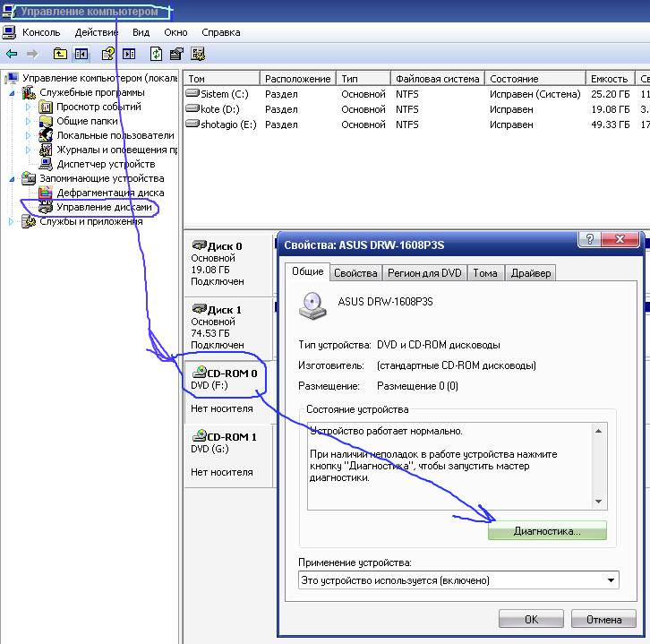Click the properties sheet toolbar icon

pyautogui.click(x=176, y=54)
